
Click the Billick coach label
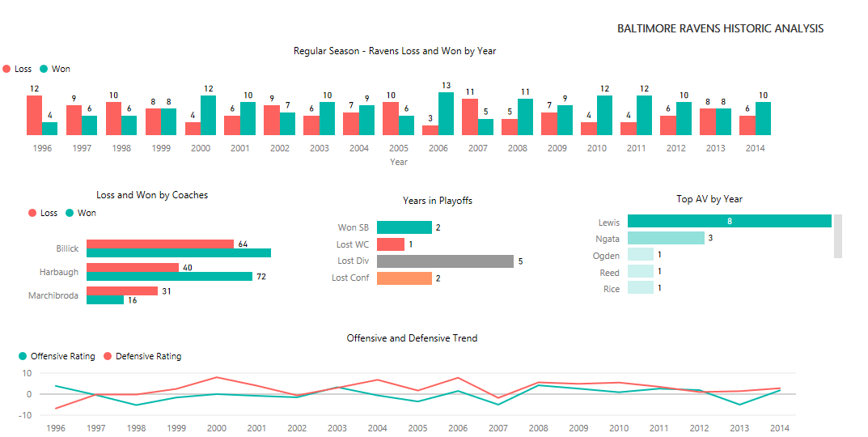(67, 248)
